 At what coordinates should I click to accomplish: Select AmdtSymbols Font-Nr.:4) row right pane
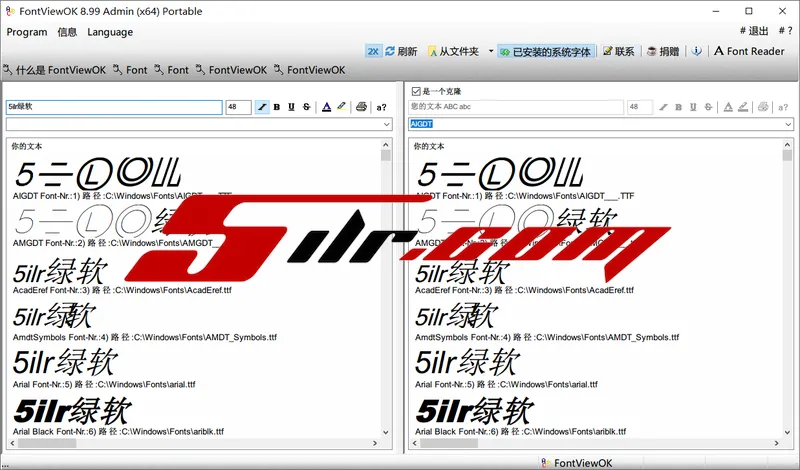[x=547, y=337]
